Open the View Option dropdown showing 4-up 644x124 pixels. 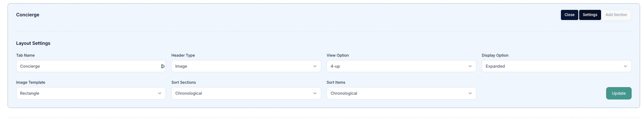pyautogui.click(x=401, y=66)
